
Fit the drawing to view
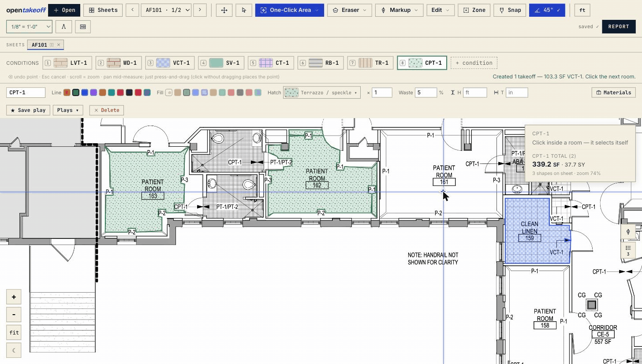pos(14,333)
